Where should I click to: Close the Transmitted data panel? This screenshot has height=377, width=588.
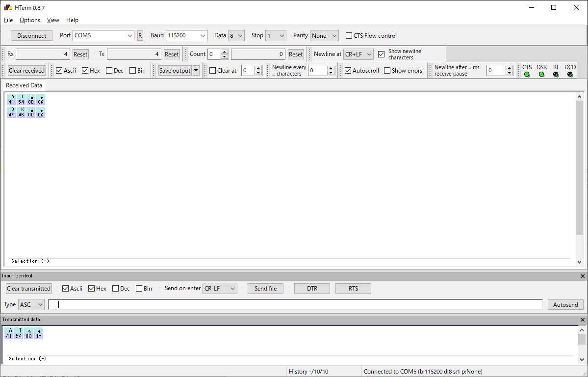tap(582, 320)
